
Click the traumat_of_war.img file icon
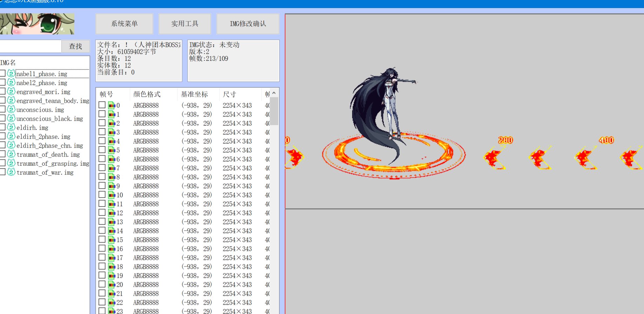point(11,172)
